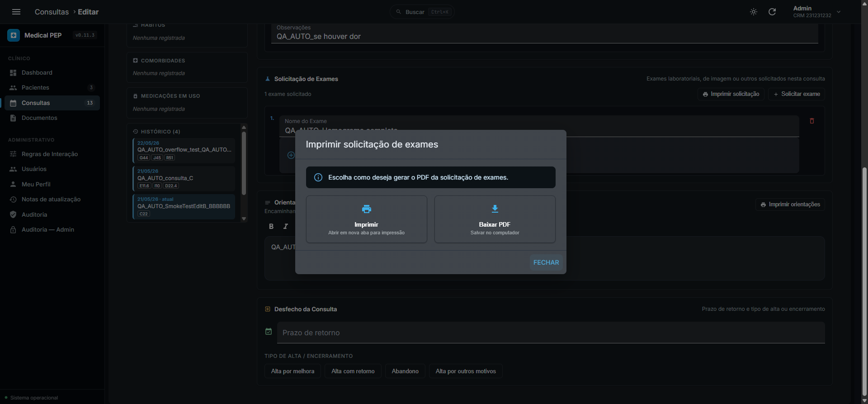Click the plus circle icon under exam
This screenshot has height=404, width=868.
[x=291, y=155]
